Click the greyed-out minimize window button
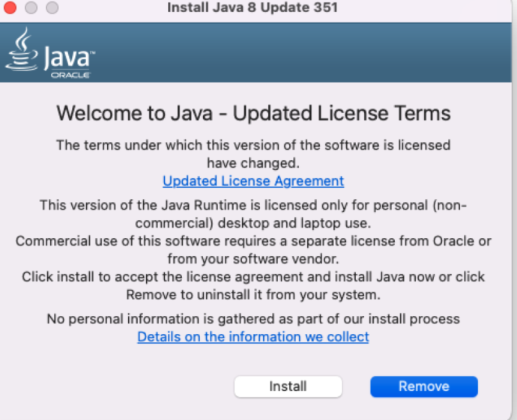This screenshot has width=517, height=420. pos(31,8)
